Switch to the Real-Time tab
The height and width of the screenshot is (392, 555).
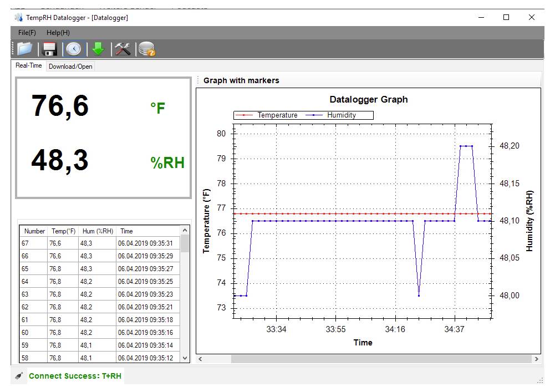click(29, 65)
